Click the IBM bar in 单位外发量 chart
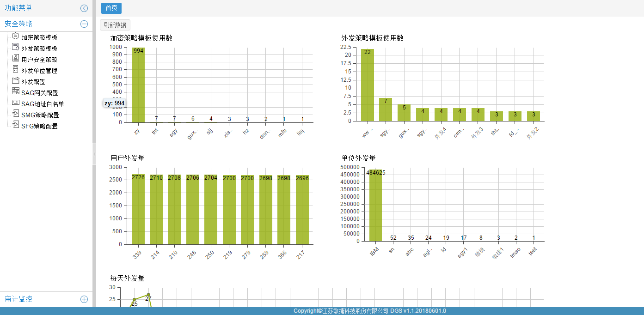The width and height of the screenshot is (644, 315). [375, 206]
